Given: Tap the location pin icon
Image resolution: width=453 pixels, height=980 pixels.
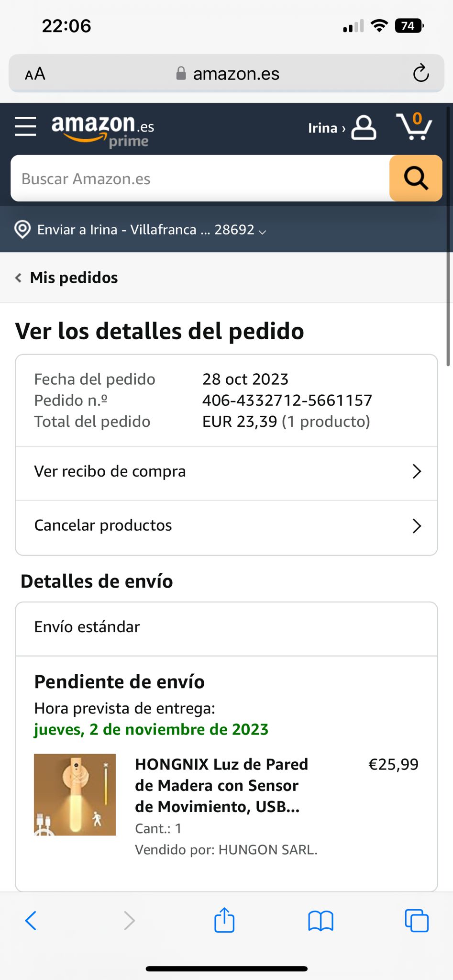Looking at the screenshot, I should [x=22, y=230].
